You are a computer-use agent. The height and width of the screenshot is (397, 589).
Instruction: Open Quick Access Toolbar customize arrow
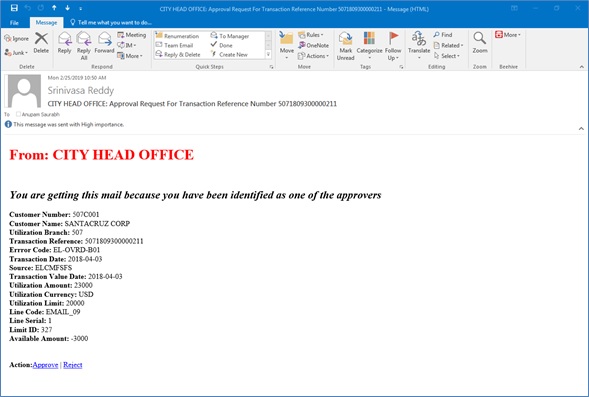click(81, 8)
